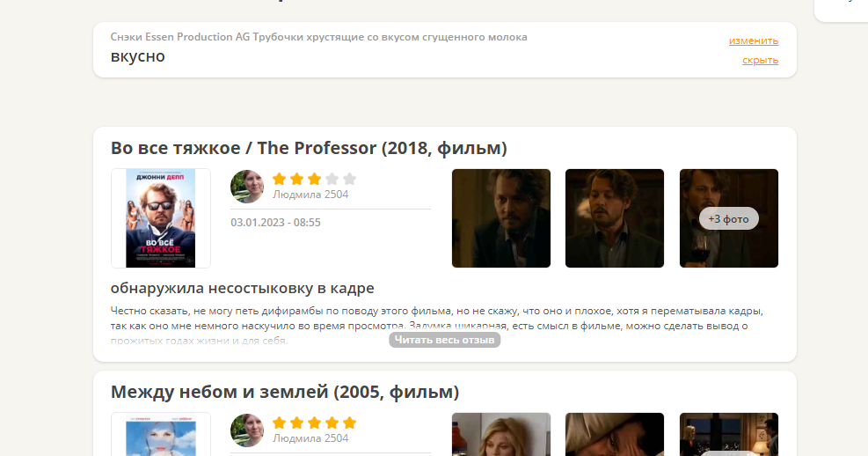The height and width of the screenshot is (456, 868).
Task: Open the 'Снэки Essen Production AG Трубочки' product line
Action: [318, 37]
